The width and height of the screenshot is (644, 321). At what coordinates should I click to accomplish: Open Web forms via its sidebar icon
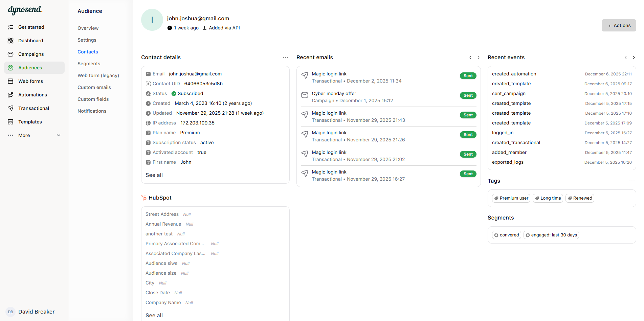coord(11,81)
